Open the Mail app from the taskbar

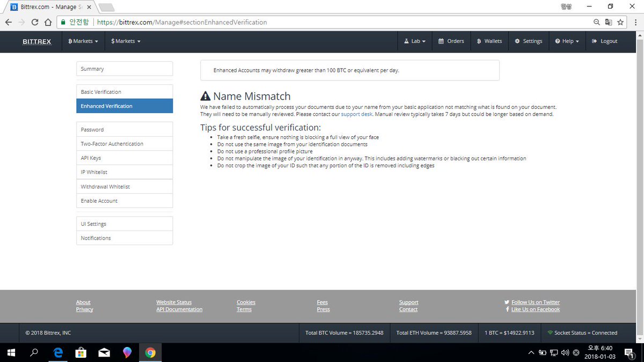[104, 352]
